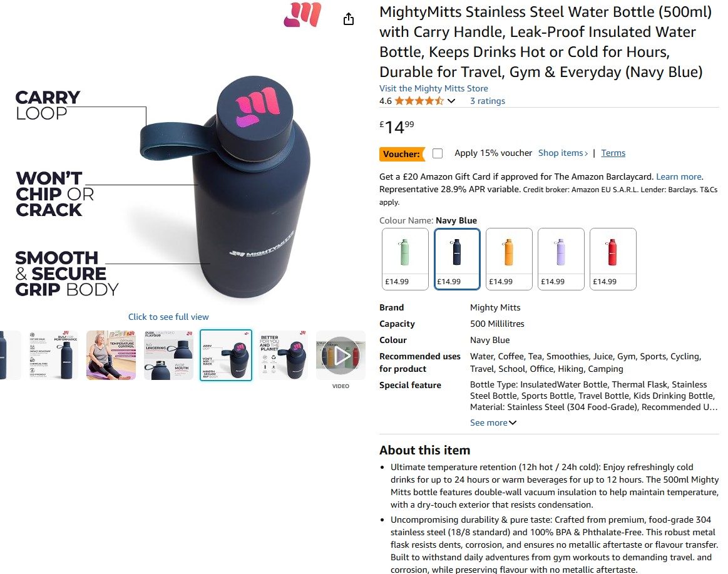Show the woman on yoga mat thumbnail

point(111,356)
